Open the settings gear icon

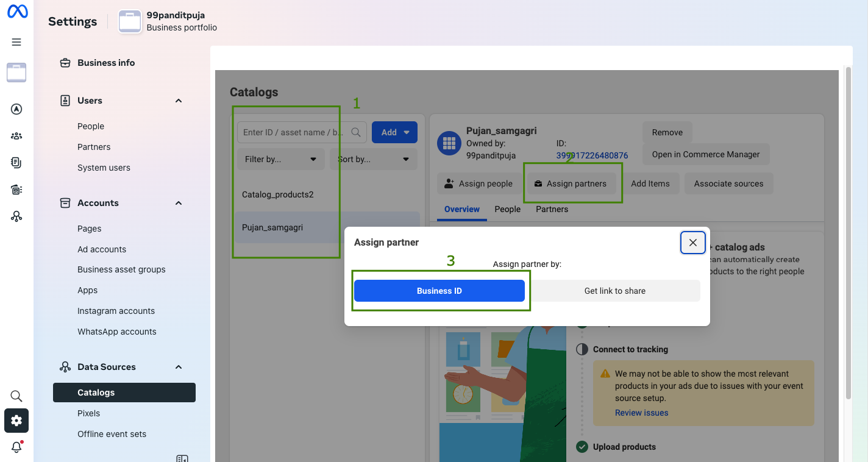(x=16, y=421)
